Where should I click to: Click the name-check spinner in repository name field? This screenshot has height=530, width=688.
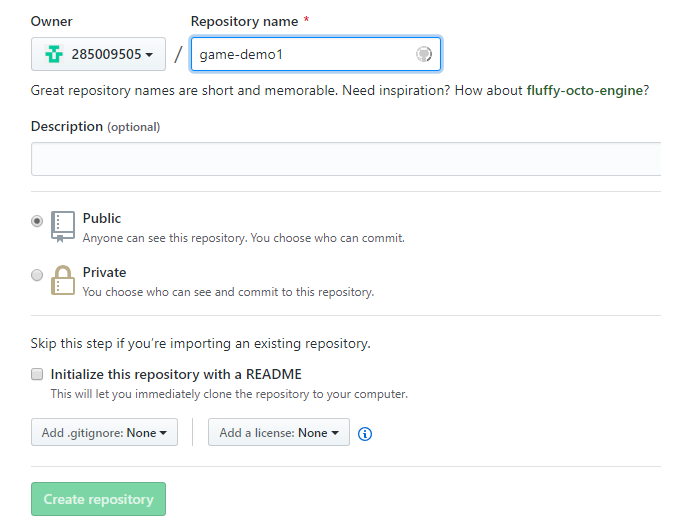click(x=423, y=54)
